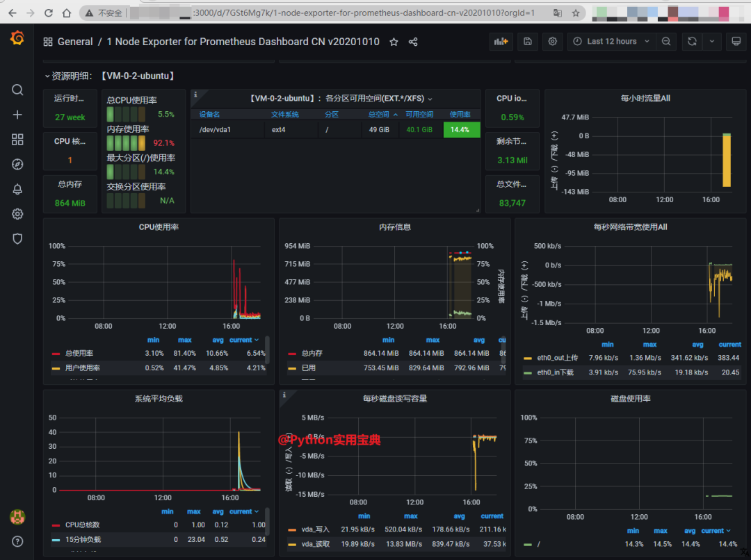Click the Save dashboard icon
This screenshot has height=560, width=751.
(527, 42)
